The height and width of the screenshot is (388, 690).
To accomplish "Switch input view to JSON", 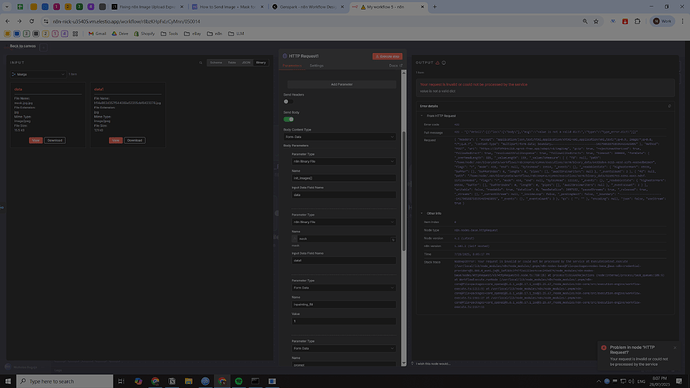I will coord(246,62).
